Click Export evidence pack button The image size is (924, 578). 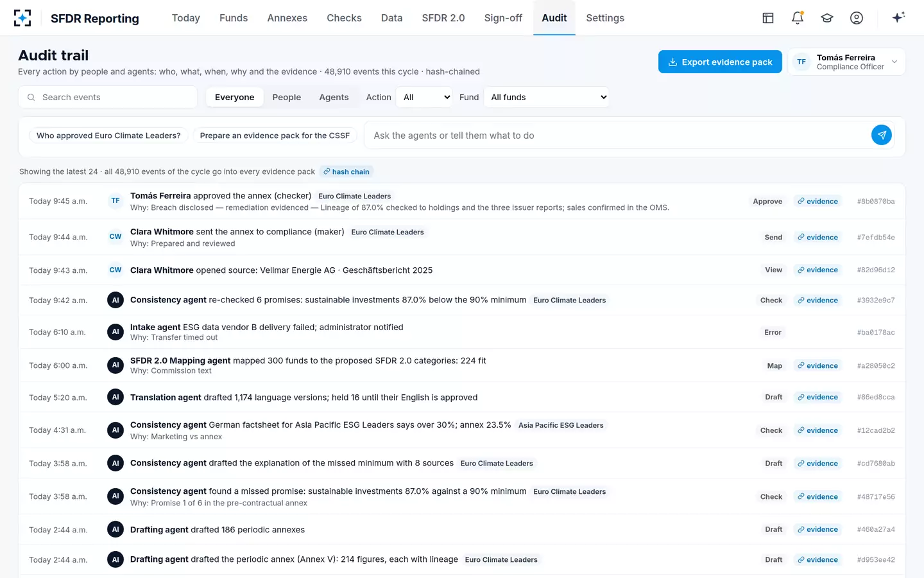[720, 62]
